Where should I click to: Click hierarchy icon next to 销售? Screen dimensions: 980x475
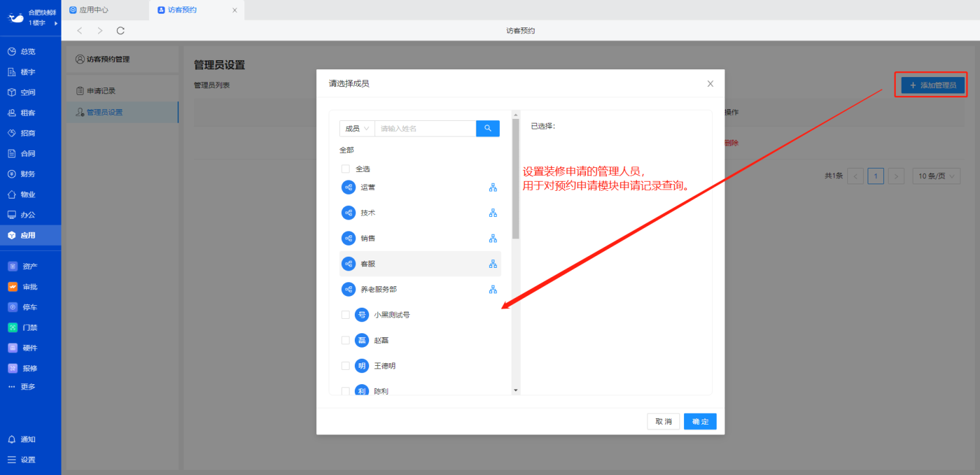pos(493,238)
